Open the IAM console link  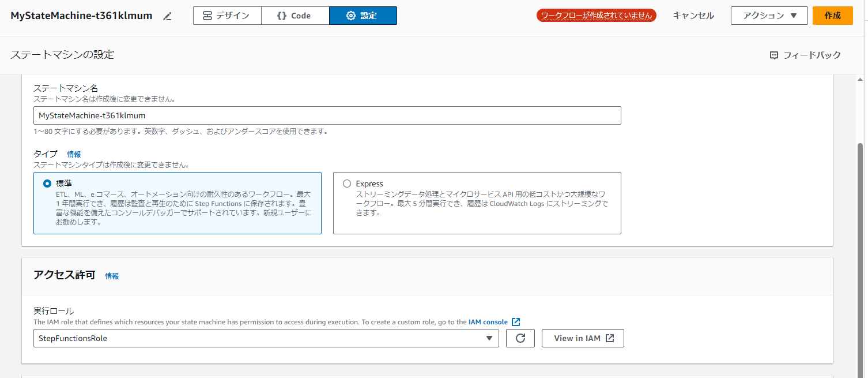point(488,322)
